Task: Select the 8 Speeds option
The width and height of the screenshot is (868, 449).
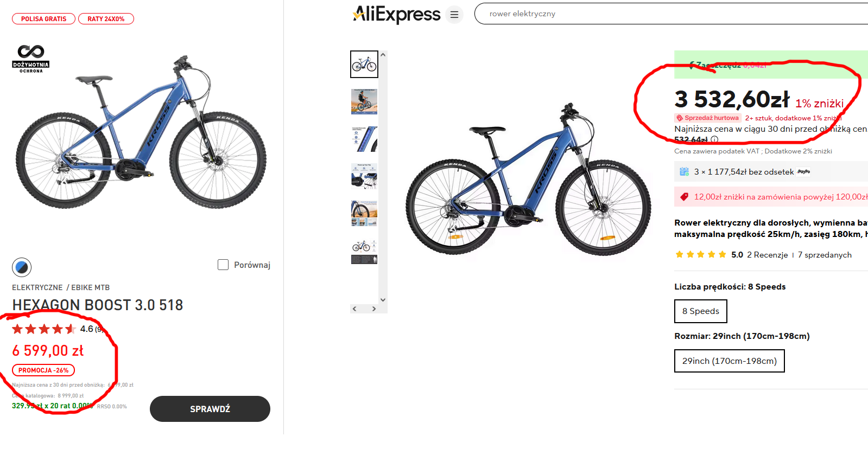Action: pos(700,311)
